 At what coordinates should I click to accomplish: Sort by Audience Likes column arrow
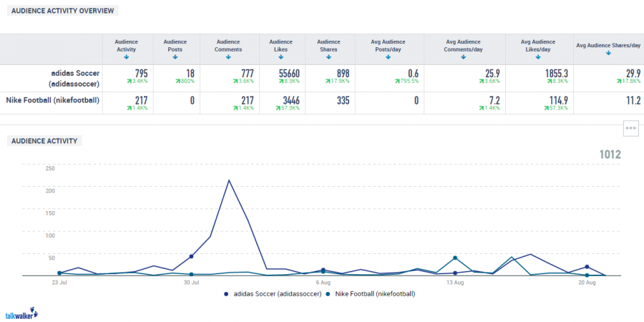point(281,57)
